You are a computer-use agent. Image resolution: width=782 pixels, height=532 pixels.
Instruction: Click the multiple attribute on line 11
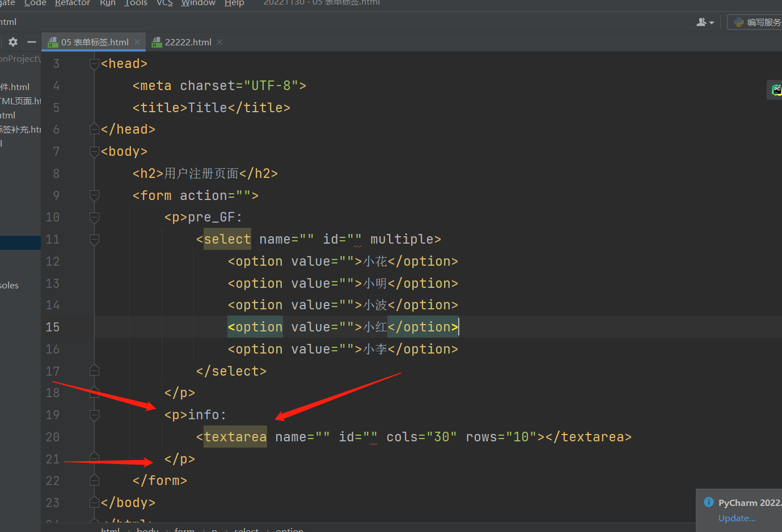[x=402, y=240]
